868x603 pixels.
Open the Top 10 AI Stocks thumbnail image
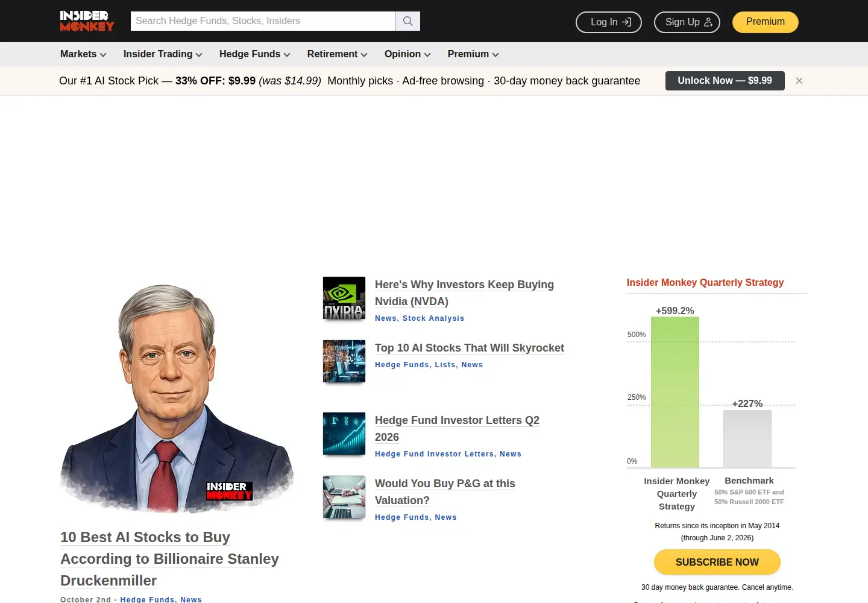[x=344, y=361]
